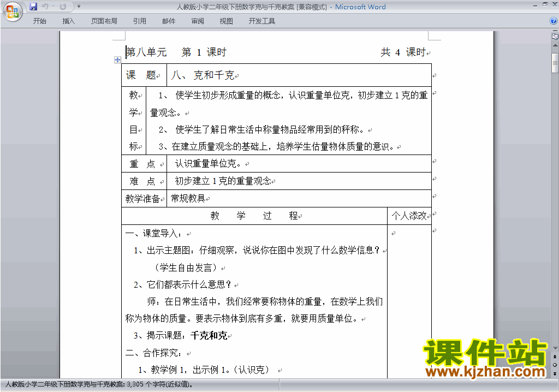
Task: Switch to the 页面布局 tab
Action: click(x=104, y=21)
